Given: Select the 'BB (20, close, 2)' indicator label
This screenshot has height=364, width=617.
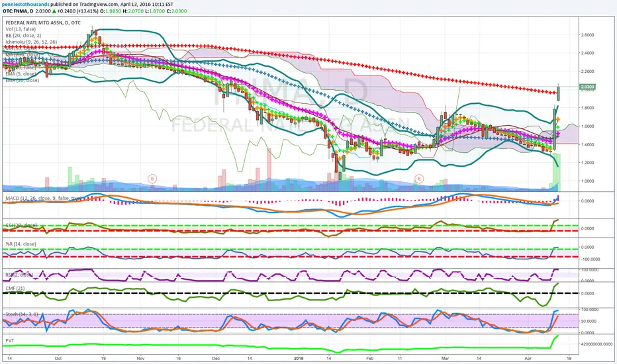Looking at the screenshot, I should (x=23, y=36).
